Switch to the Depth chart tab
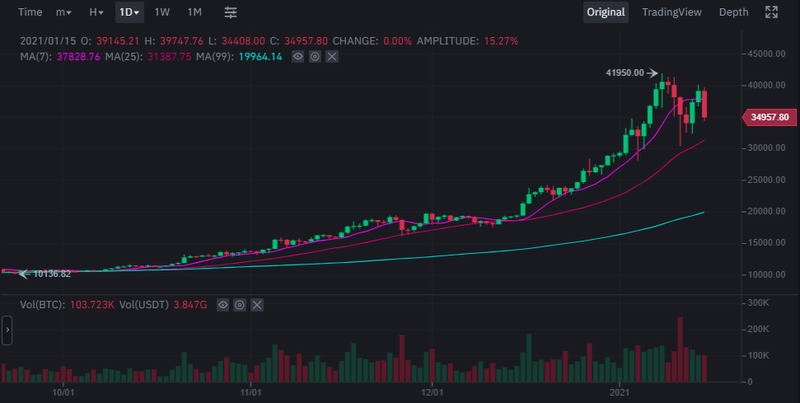Image resolution: width=800 pixels, height=403 pixels. [733, 12]
